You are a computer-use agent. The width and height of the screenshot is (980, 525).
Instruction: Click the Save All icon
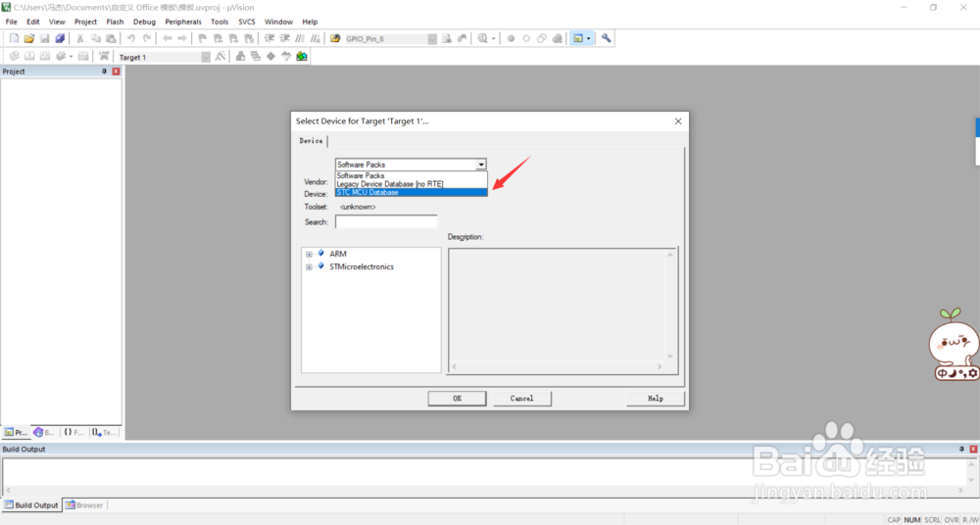pos(60,39)
